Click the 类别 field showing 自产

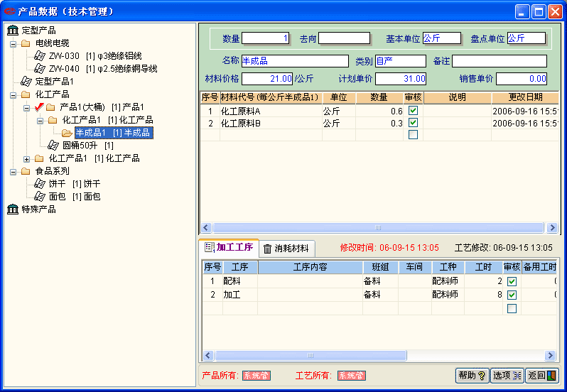401,61
